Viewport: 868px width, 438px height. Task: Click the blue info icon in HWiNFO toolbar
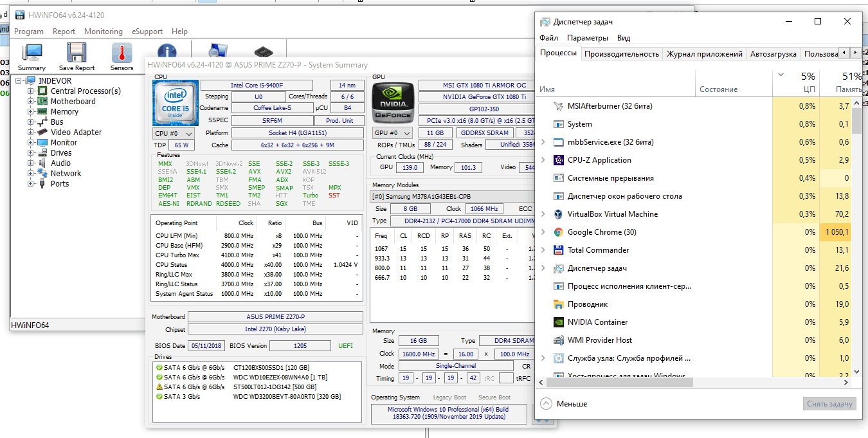(x=167, y=51)
